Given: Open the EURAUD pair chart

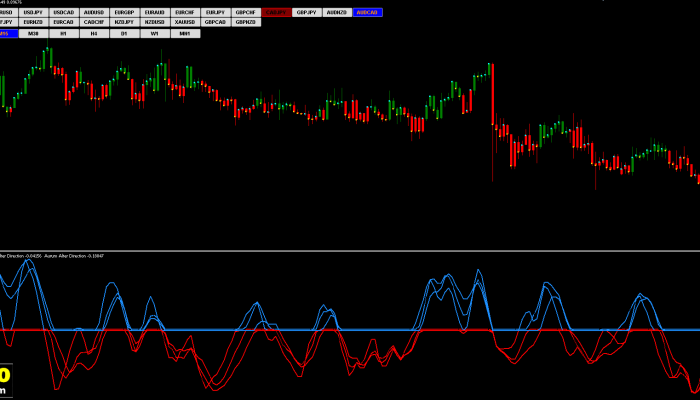Looking at the screenshot, I should 154,12.
